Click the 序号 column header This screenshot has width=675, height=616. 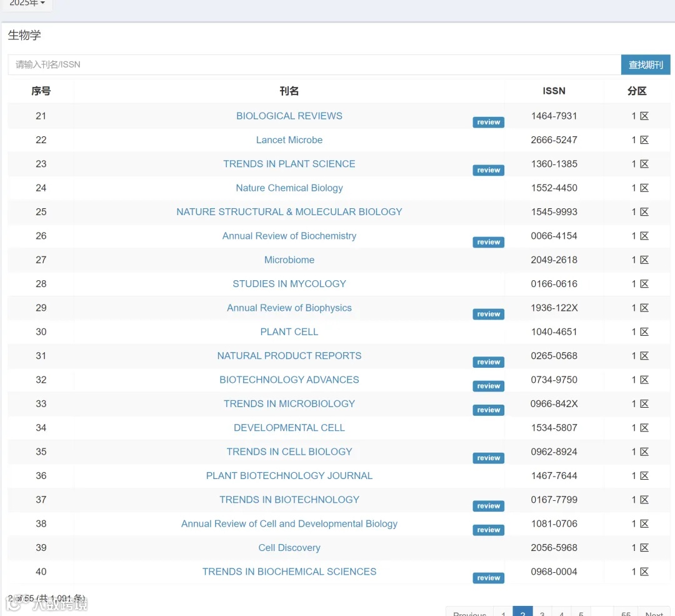(41, 91)
